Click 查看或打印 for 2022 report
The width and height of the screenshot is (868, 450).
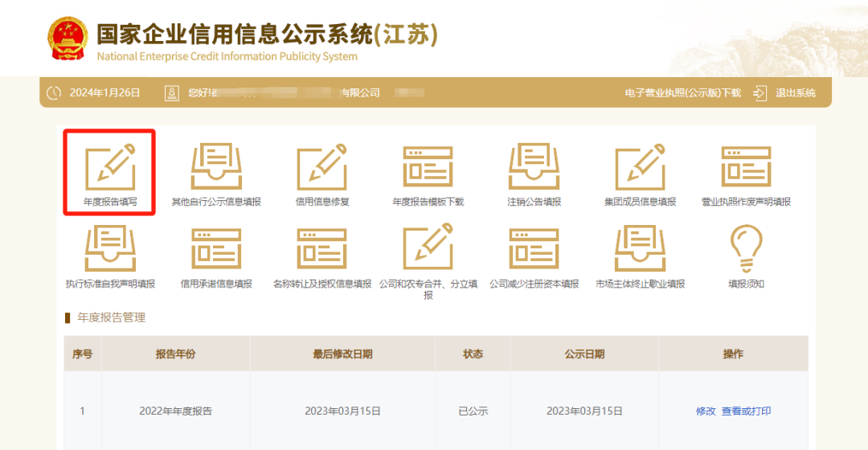point(746,411)
